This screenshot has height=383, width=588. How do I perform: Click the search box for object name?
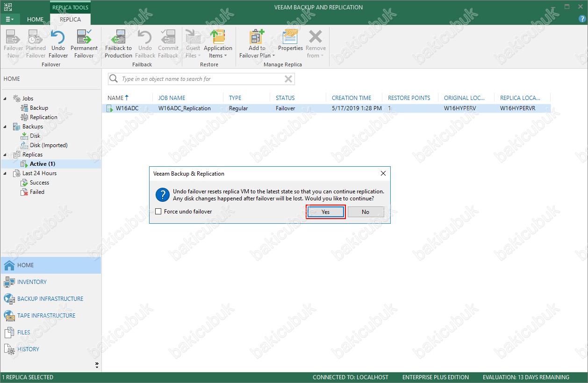pyautogui.click(x=201, y=79)
